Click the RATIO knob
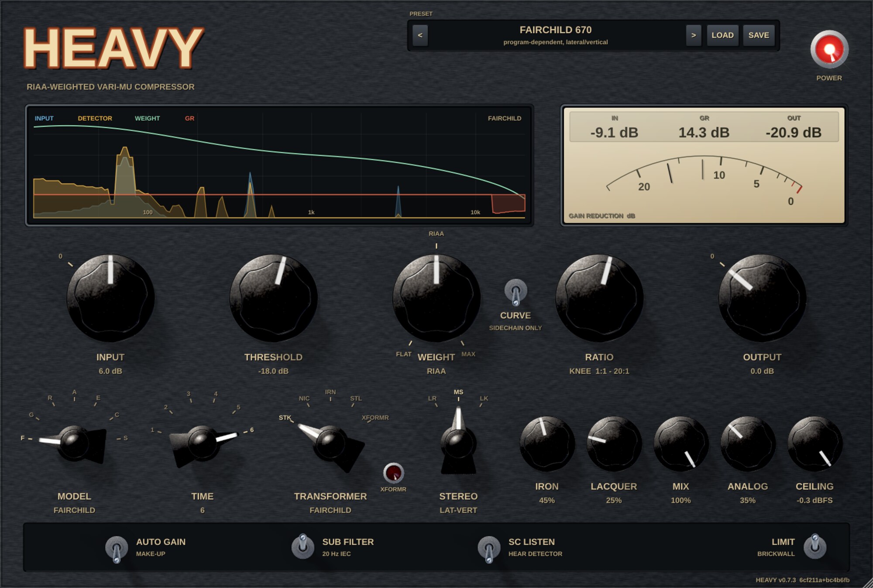This screenshot has height=588, width=873. click(x=599, y=298)
